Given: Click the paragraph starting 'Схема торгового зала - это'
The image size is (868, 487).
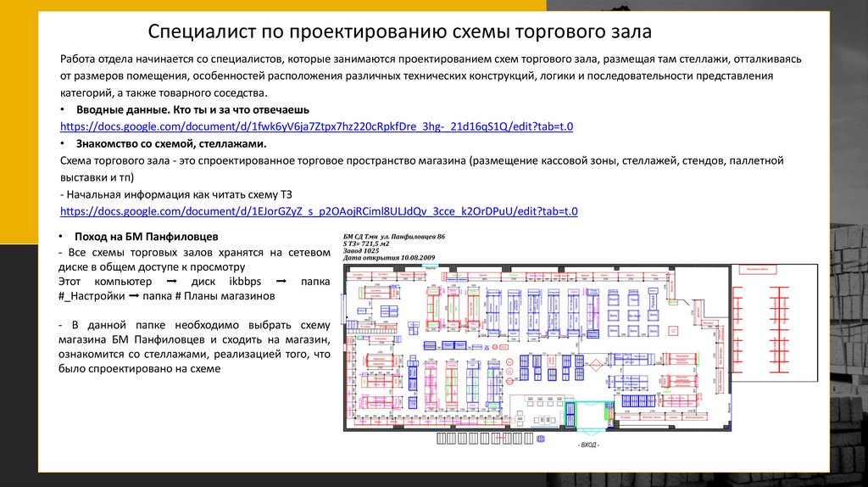Looking at the screenshot, I should coord(422,169).
